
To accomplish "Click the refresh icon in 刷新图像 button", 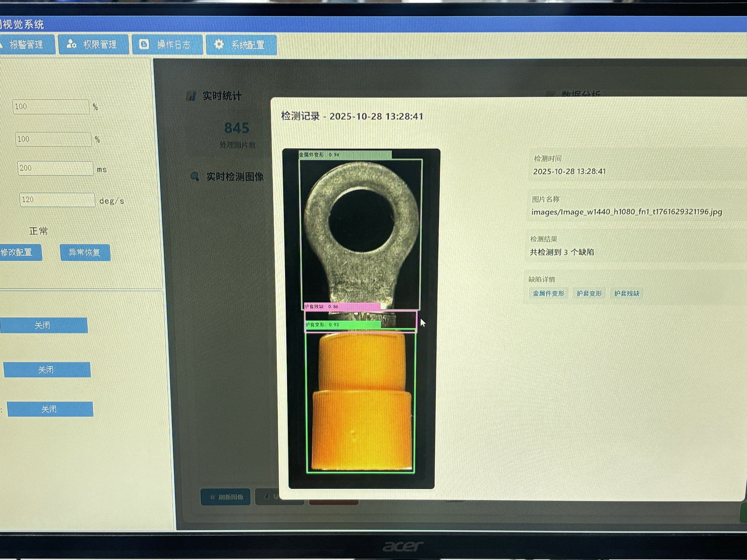I will [213, 497].
